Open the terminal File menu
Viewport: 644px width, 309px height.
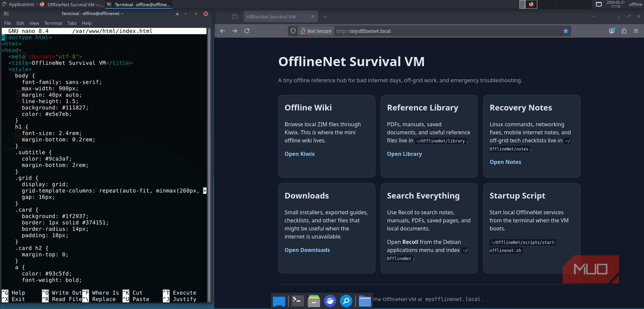[7, 23]
